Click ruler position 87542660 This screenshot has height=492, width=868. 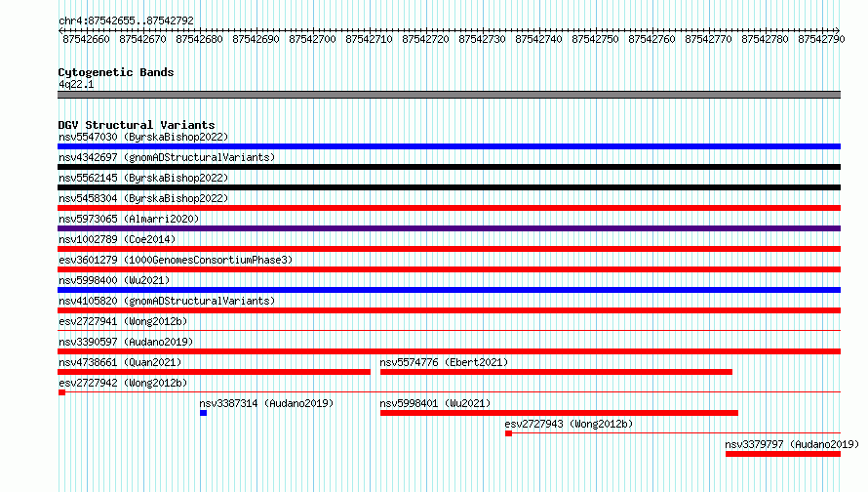(x=87, y=39)
